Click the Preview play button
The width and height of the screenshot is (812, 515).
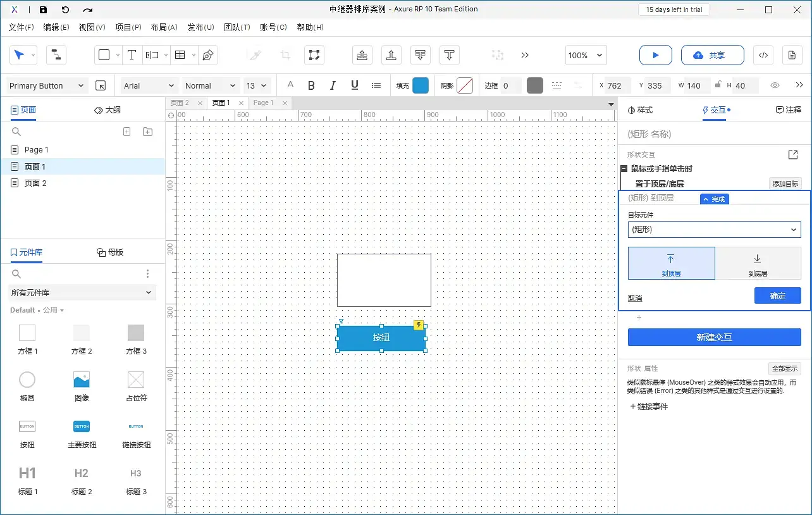(x=655, y=55)
